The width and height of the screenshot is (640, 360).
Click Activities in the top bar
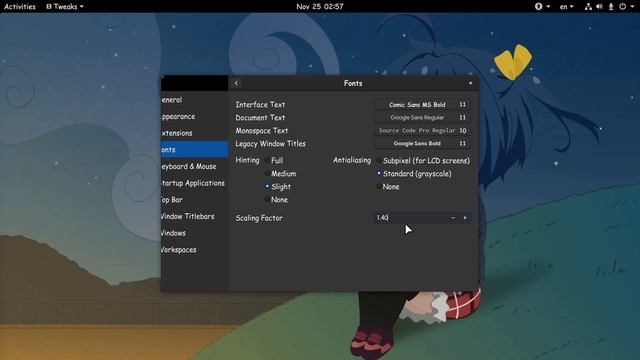point(20,7)
